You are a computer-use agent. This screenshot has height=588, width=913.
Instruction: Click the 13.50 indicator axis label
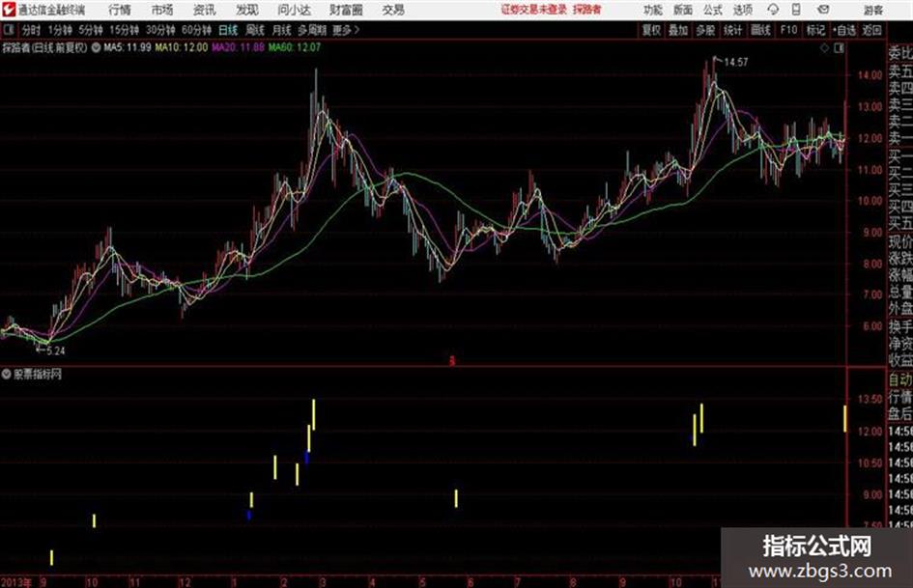tap(870, 400)
